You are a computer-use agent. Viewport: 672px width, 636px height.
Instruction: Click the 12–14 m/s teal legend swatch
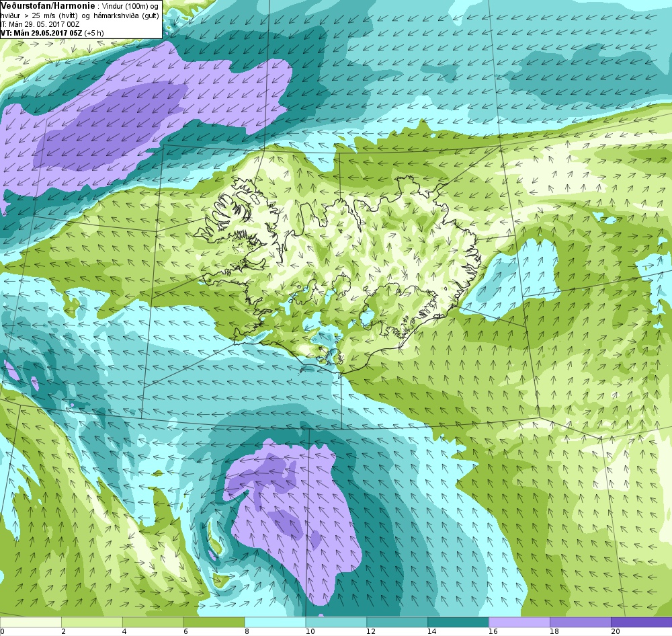pyautogui.click(x=397, y=622)
